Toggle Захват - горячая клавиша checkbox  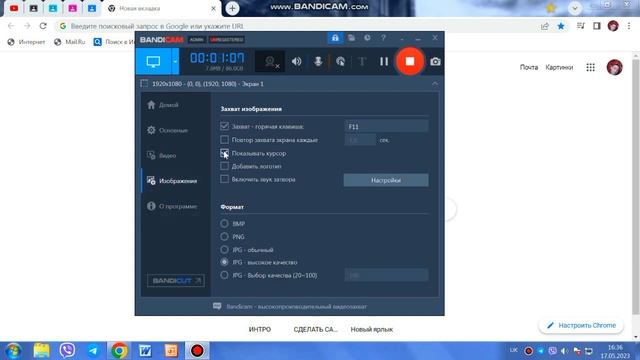224,127
